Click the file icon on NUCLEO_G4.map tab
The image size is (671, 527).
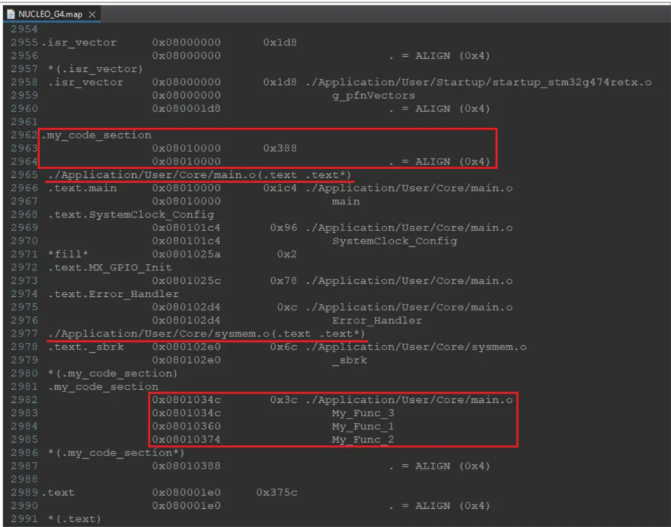11,14
